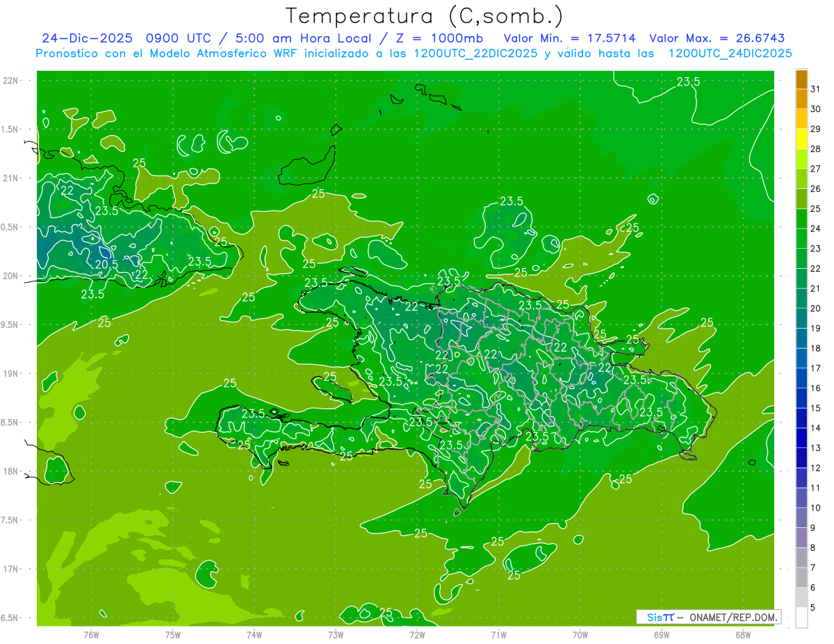Viewport: 834px width, 644px height.
Task: Click the "18N" latitude axis label
Action: tap(12, 471)
